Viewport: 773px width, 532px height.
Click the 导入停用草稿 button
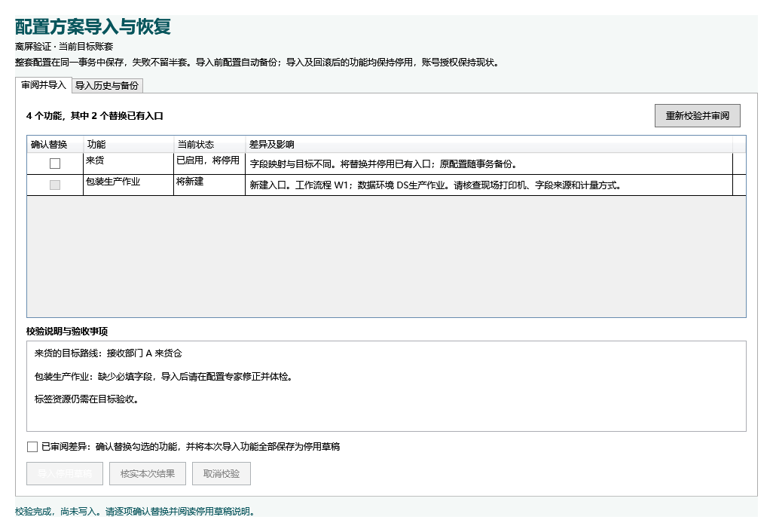pos(65,474)
